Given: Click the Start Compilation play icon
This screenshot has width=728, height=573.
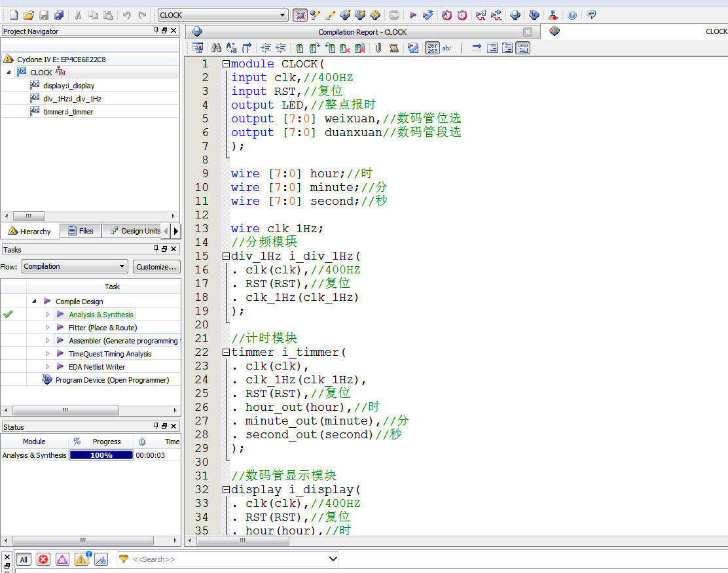Looking at the screenshot, I should [413, 15].
